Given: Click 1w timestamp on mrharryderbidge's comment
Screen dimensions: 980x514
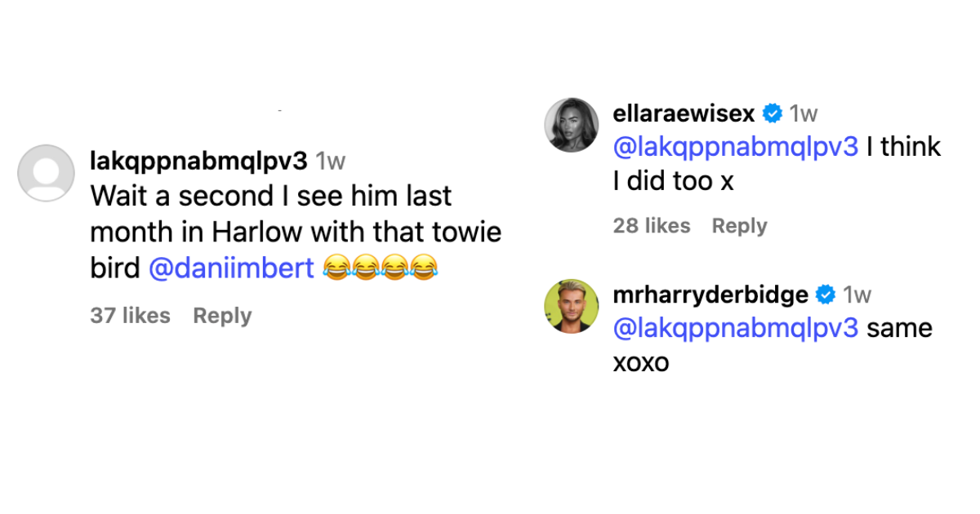Looking at the screenshot, I should pos(857,295).
